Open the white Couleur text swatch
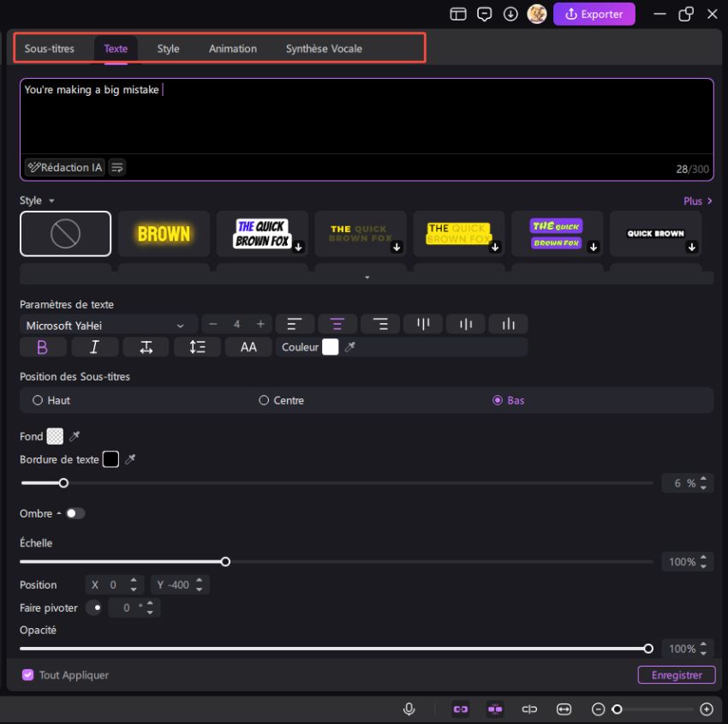The width and height of the screenshot is (728, 724). pos(330,347)
